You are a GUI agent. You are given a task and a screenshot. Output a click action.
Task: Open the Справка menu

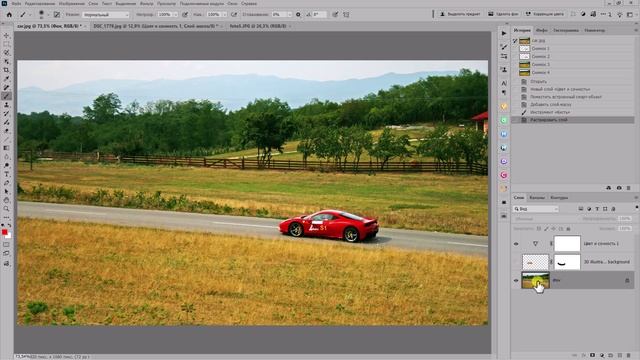point(249,3)
